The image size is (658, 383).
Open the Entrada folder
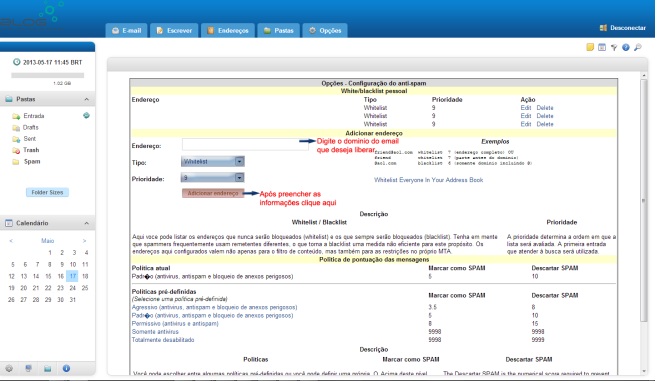point(34,116)
